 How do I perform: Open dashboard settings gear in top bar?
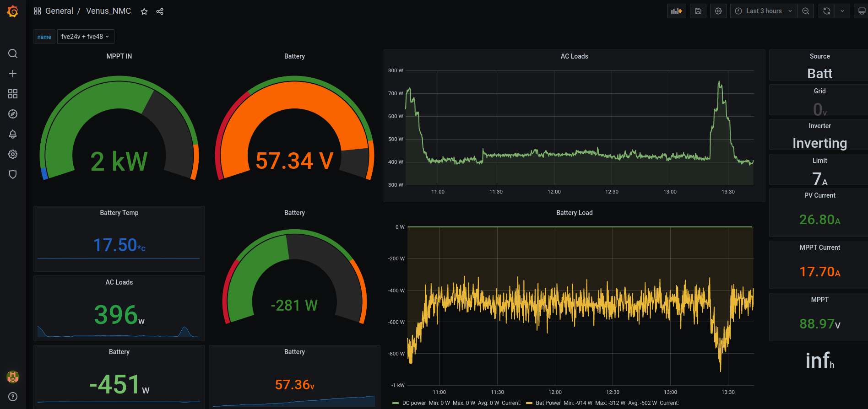718,11
